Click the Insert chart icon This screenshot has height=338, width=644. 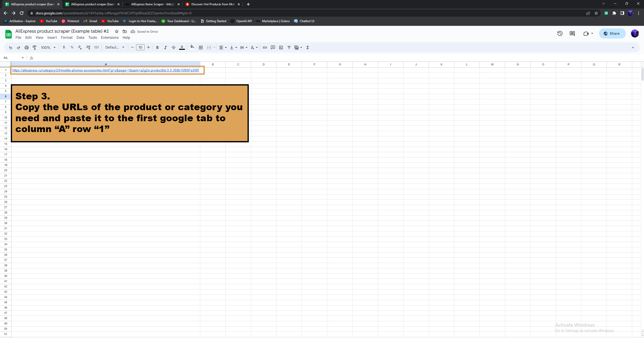[281, 48]
